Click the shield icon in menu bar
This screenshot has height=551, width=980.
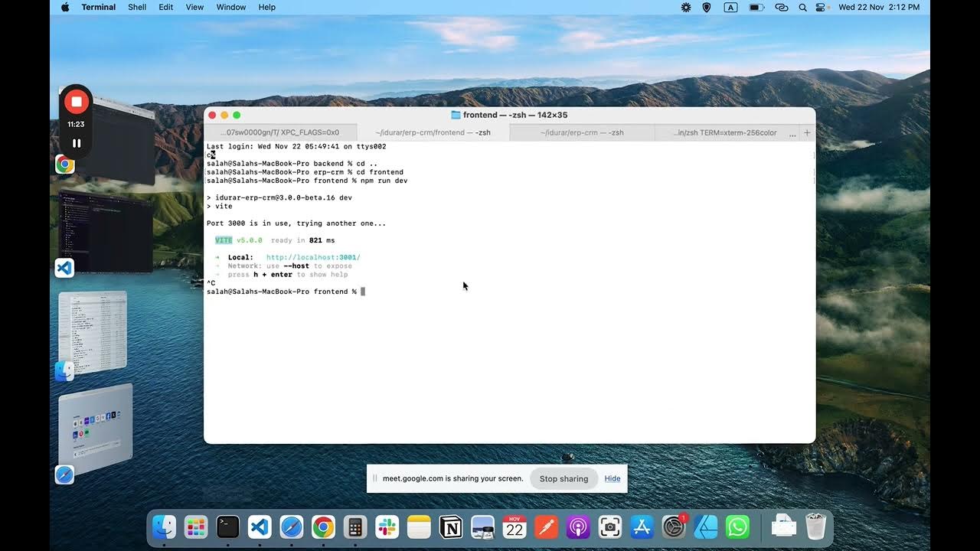click(707, 7)
